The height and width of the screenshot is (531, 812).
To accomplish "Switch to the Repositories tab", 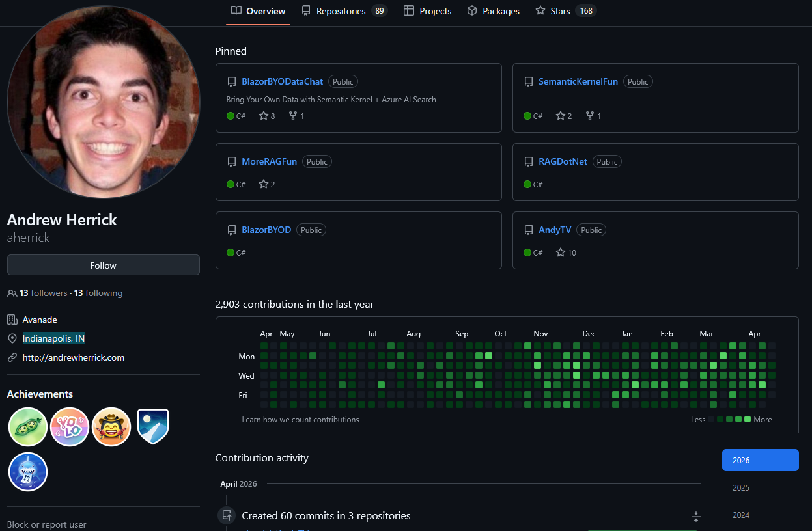I will [x=341, y=11].
